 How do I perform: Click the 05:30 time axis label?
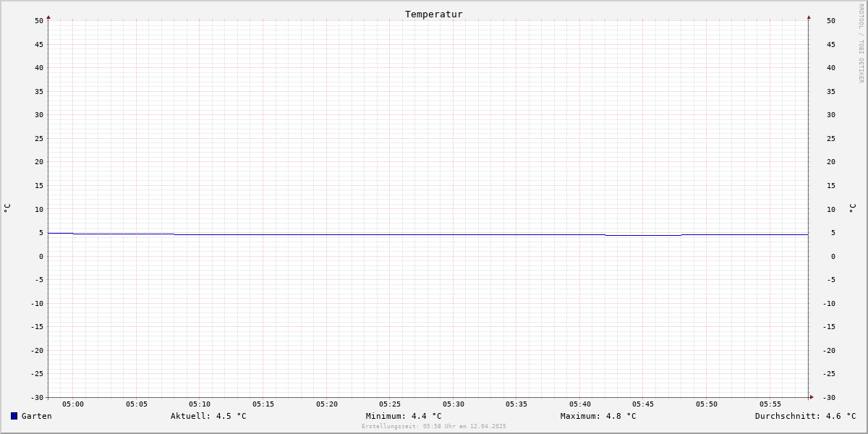(454, 404)
